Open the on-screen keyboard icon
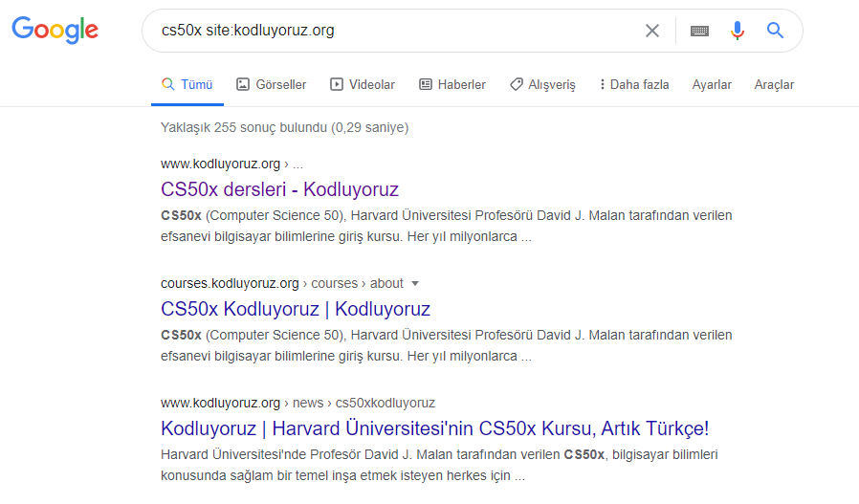Screen dimensions: 859x504 [x=699, y=31]
